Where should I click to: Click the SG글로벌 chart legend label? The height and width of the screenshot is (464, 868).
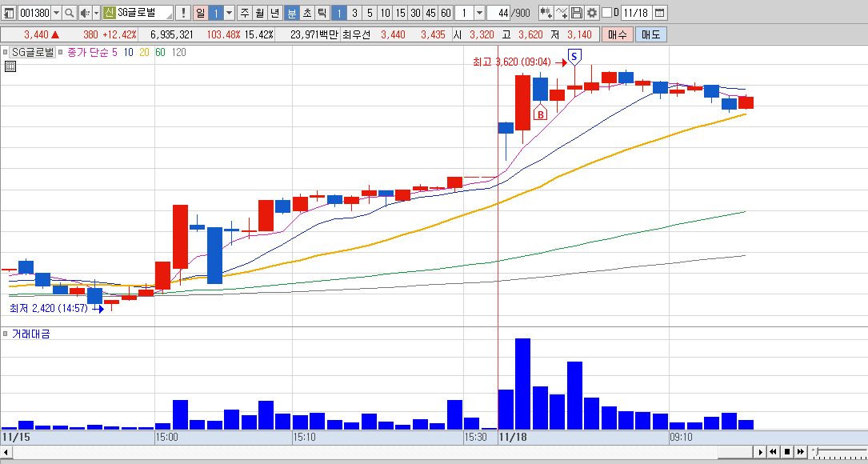point(32,53)
